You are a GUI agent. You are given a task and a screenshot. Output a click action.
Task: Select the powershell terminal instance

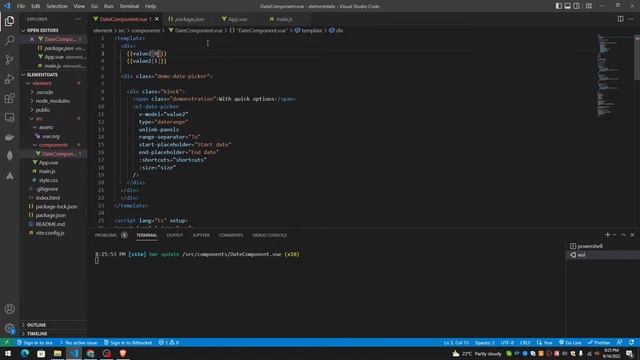602,246
